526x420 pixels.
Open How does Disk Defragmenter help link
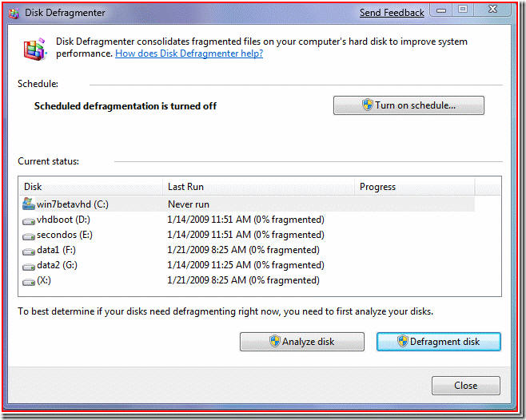189,53
